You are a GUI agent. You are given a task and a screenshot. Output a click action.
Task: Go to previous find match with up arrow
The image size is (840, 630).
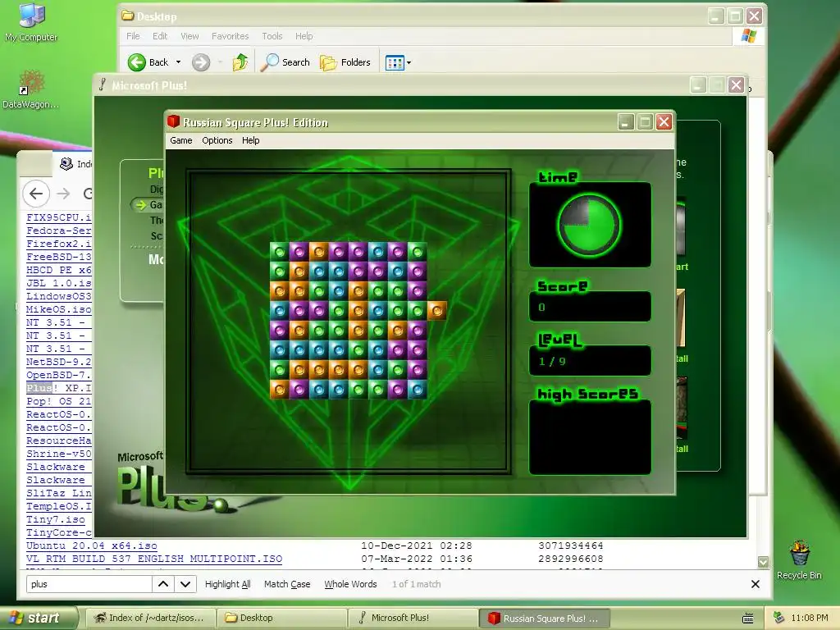(163, 584)
